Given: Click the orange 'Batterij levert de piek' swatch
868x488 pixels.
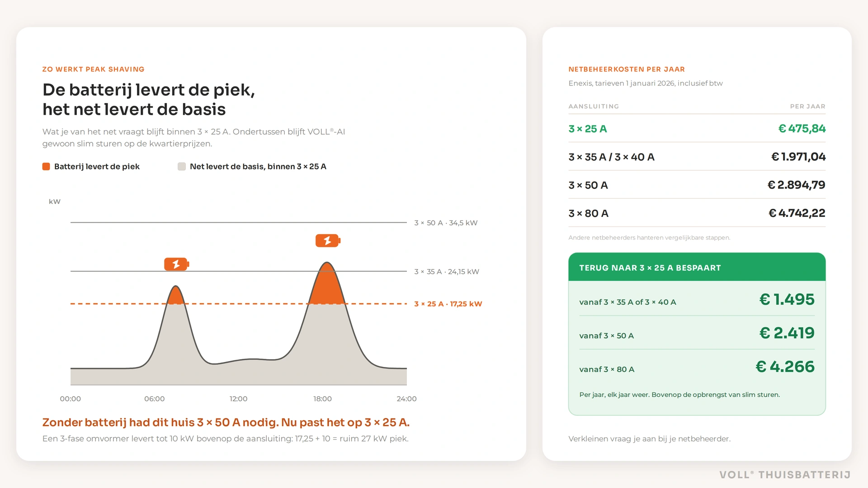Looking at the screenshot, I should click(46, 167).
